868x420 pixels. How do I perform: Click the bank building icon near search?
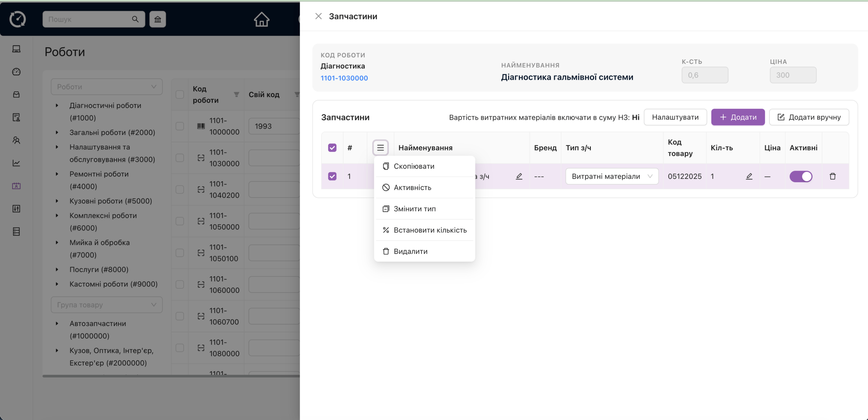click(158, 19)
